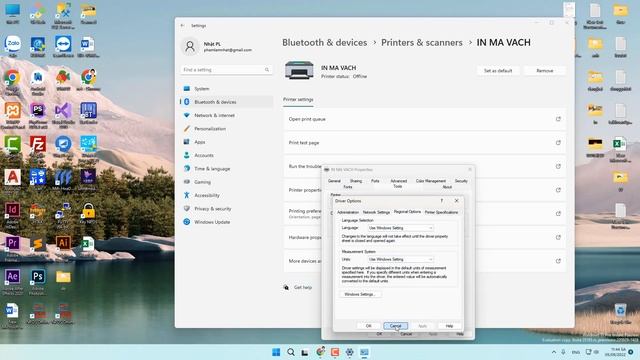
Task: Click Cancel in the Driver Options dialog
Action: click(396, 326)
